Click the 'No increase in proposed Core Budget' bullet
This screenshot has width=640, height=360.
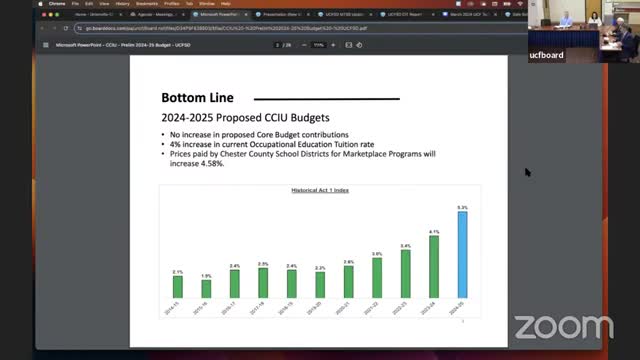(x=259, y=135)
